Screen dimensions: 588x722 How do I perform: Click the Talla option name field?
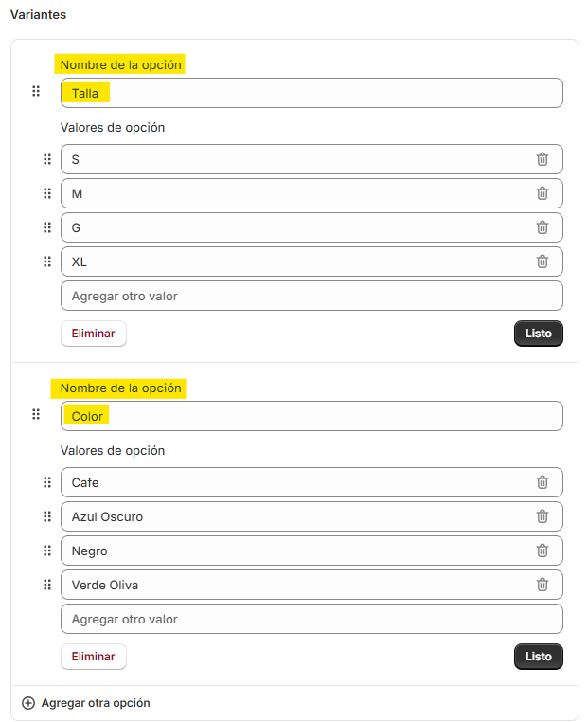click(312, 93)
